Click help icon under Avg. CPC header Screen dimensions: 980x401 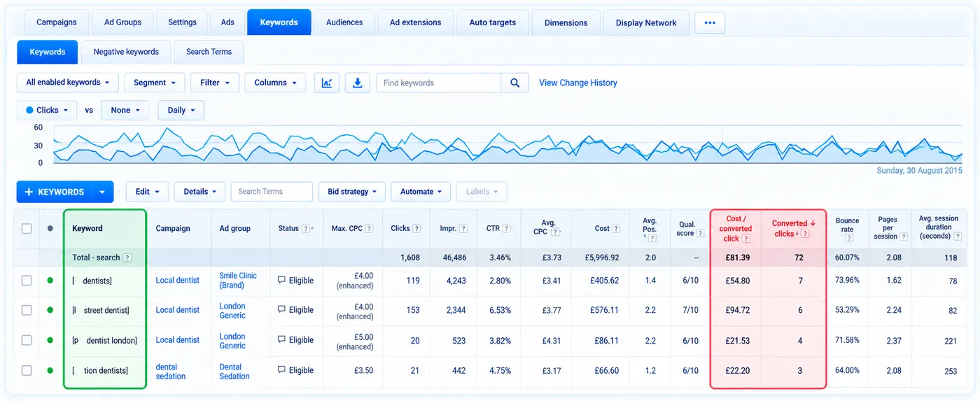(x=554, y=232)
